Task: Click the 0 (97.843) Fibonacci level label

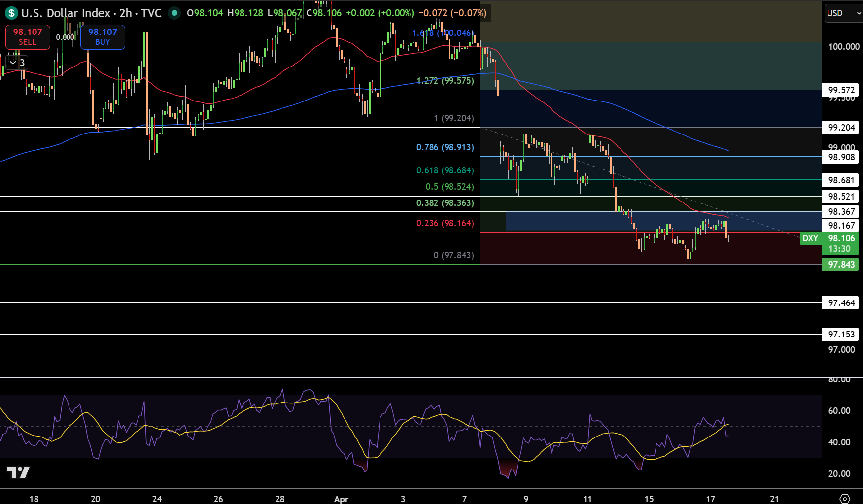Action: [453, 255]
